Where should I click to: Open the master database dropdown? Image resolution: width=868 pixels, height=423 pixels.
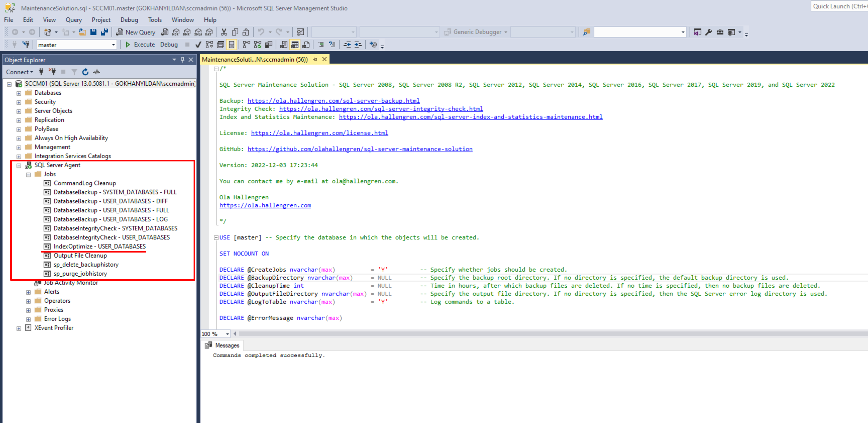coord(114,45)
